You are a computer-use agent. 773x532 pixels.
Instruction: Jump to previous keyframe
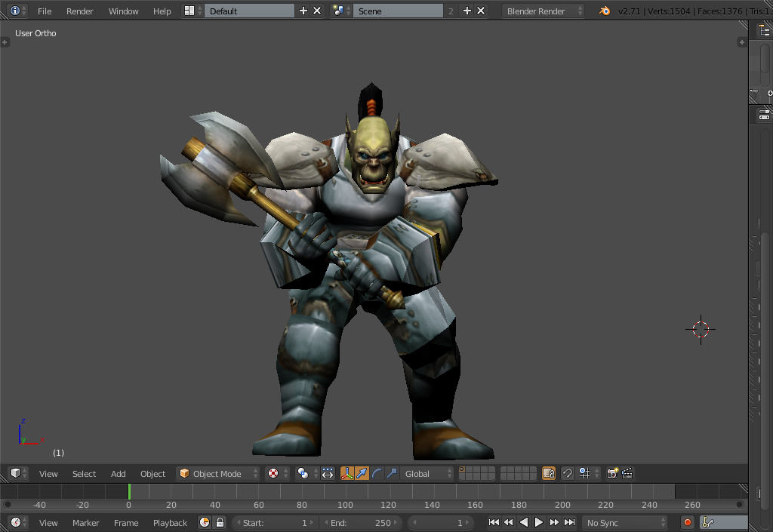point(508,522)
